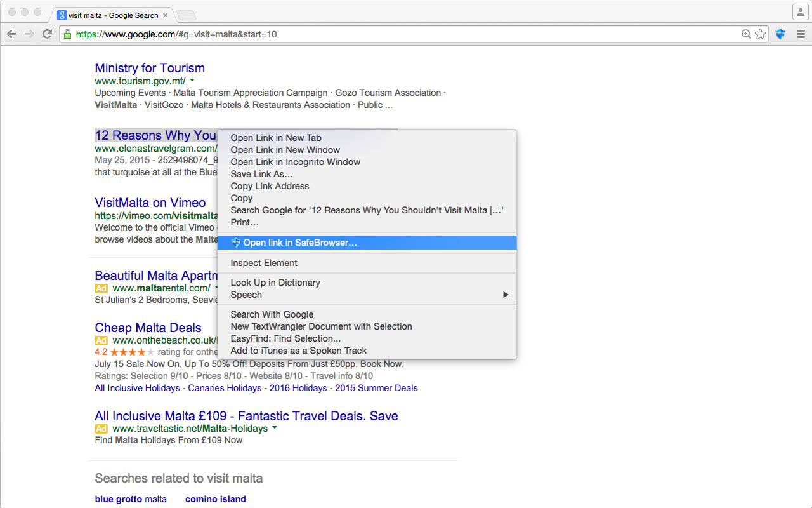Open a new tab with the new tab button
This screenshot has width=812, height=508.
click(186, 15)
